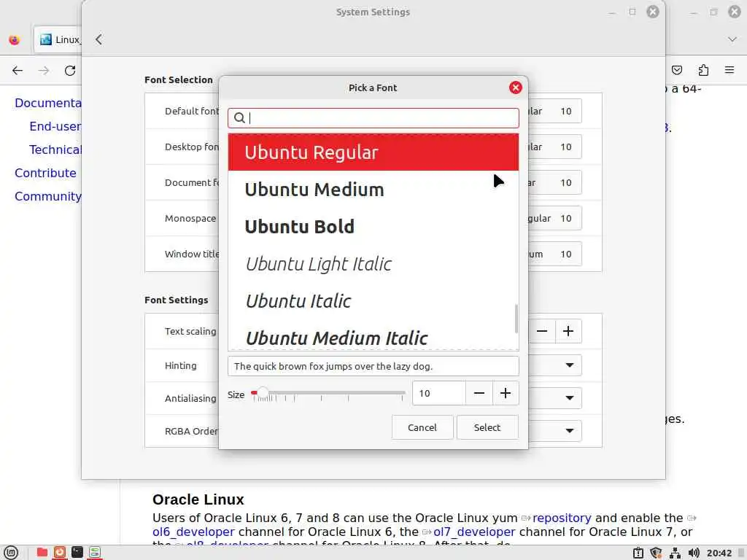Follow the Oracle Linux repository link

click(x=562, y=518)
